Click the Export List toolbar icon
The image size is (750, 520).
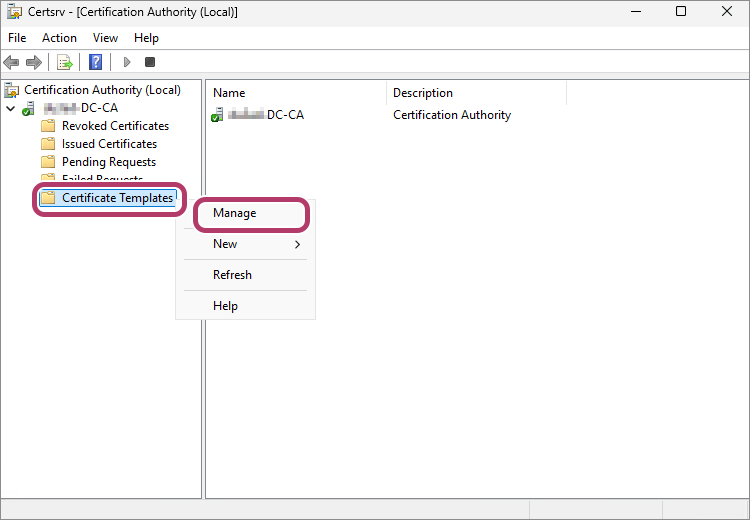tap(65, 62)
